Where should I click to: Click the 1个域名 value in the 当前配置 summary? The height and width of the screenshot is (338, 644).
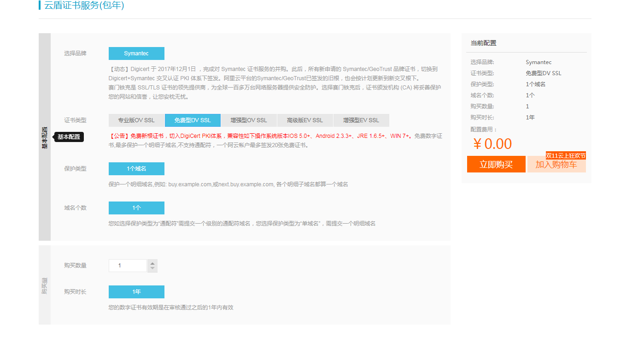point(536,84)
